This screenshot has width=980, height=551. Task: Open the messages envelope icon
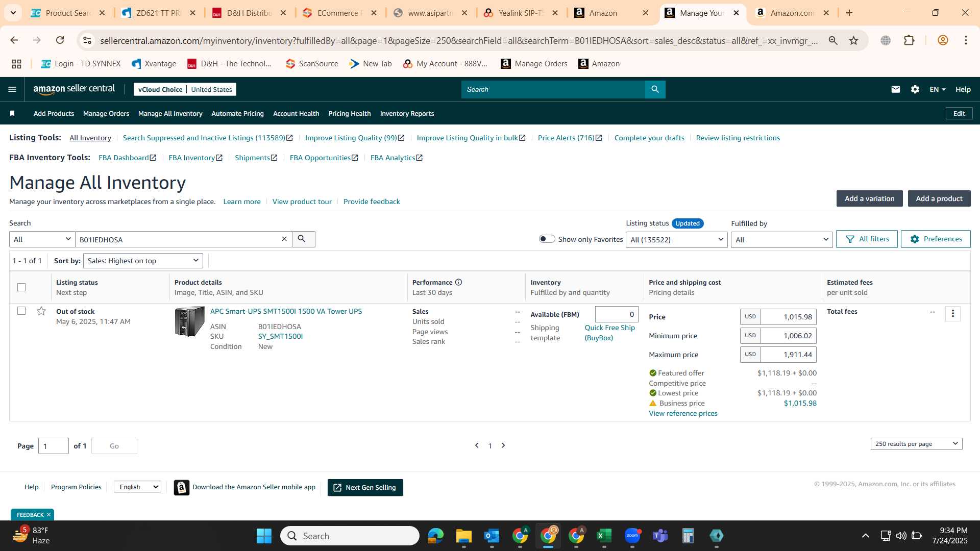click(x=896, y=89)
